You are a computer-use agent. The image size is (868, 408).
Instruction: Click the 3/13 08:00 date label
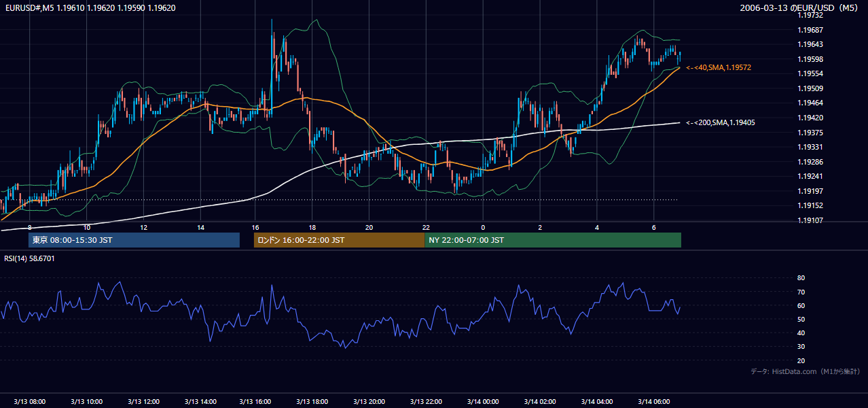29,402
